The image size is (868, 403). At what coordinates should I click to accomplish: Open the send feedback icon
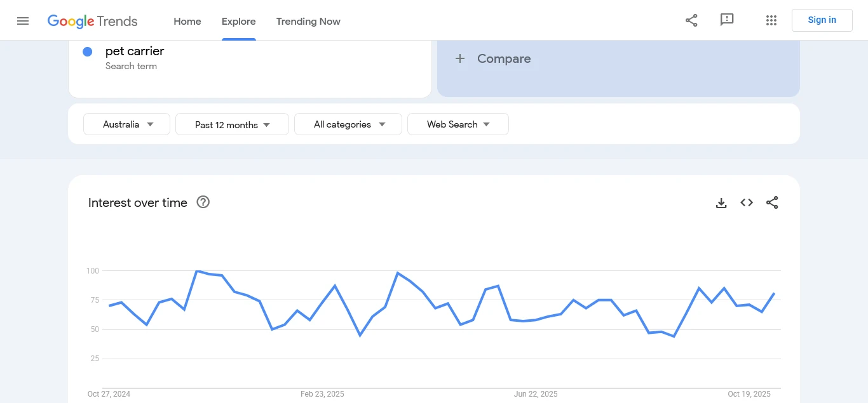[727, 20]
